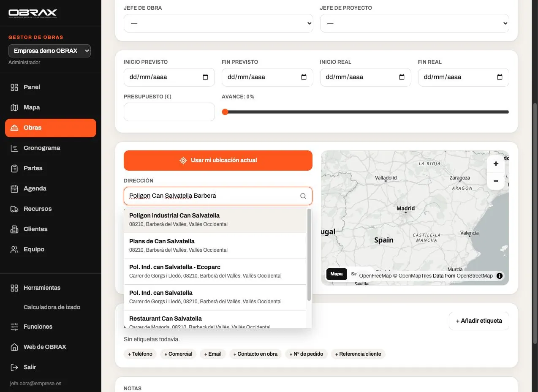Add the Teléfono tag chip
The image size is (538, 392).
tap(140, 354)
